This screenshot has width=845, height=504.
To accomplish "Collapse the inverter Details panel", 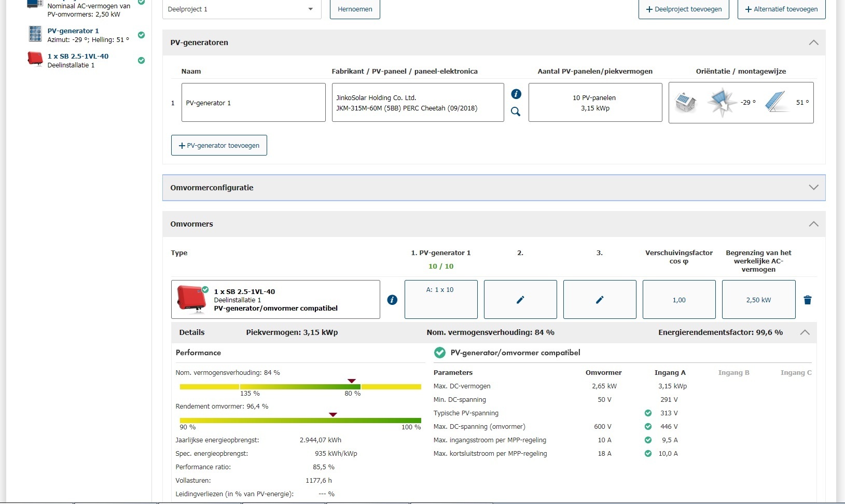I will point(805,332).
